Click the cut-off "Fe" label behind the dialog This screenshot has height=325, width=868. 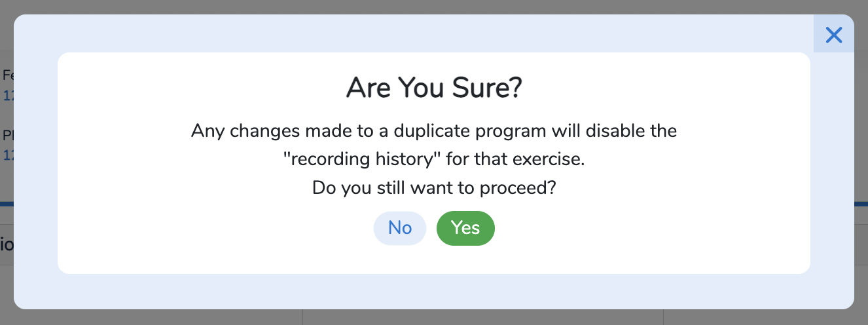[8, 75]
